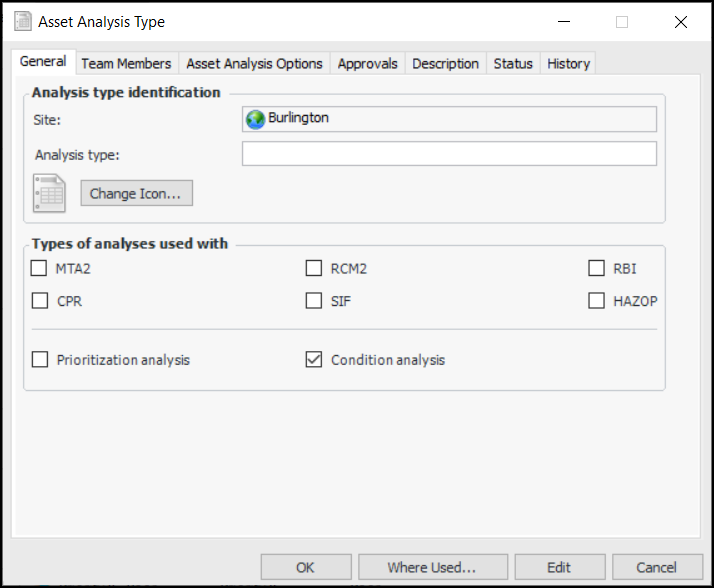Switch to the Team Members tab
Viewport: 714px width, 588px height.
point(126,63)
